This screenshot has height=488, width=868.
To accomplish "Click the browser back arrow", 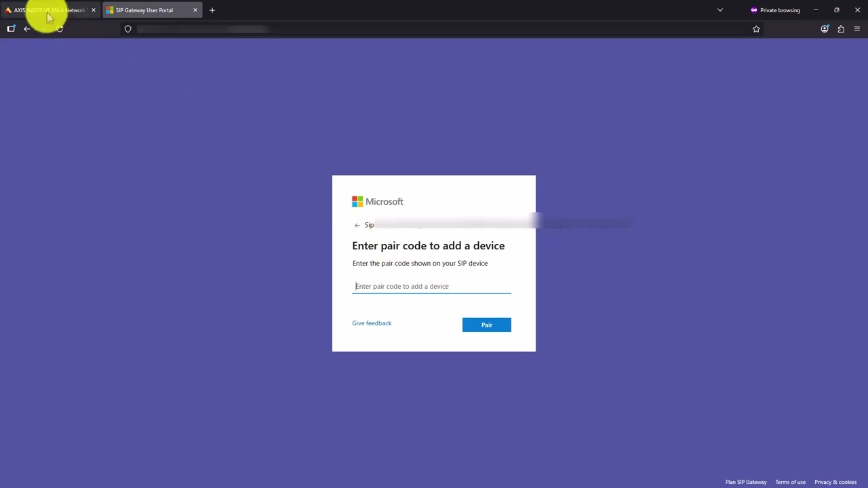I will [27, 29].
